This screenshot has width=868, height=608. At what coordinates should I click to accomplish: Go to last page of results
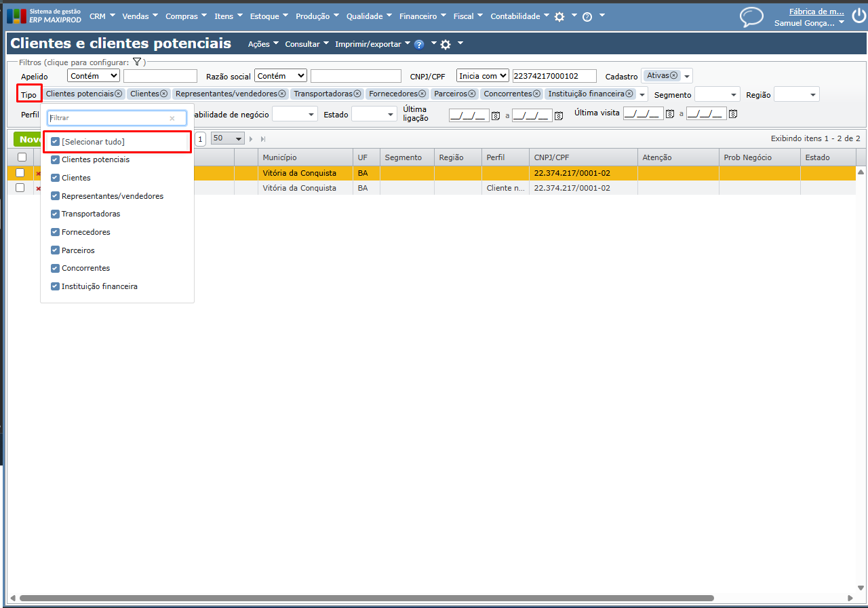click(x=263, y=139)
